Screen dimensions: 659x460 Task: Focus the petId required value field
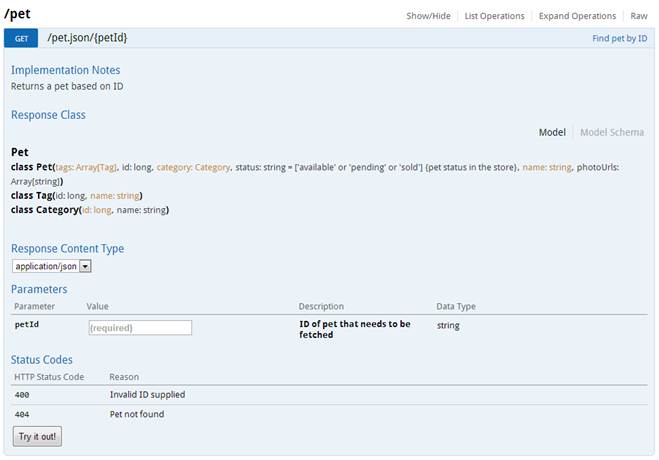tap(139, 327)
